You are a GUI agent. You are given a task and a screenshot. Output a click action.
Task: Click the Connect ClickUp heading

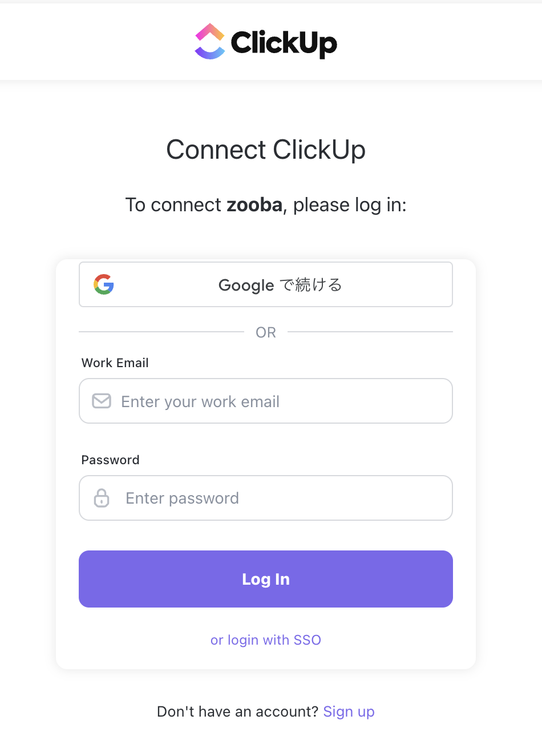coord(266,150)
